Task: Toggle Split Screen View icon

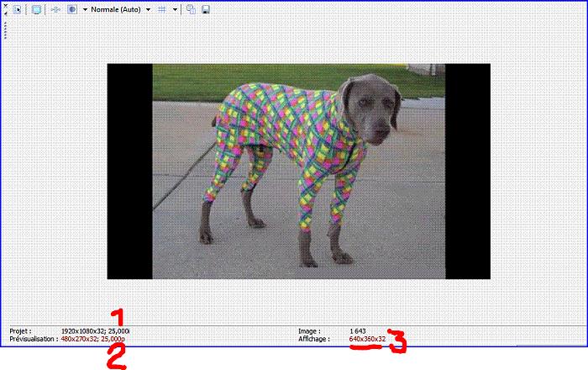Action: click(72, 9)
